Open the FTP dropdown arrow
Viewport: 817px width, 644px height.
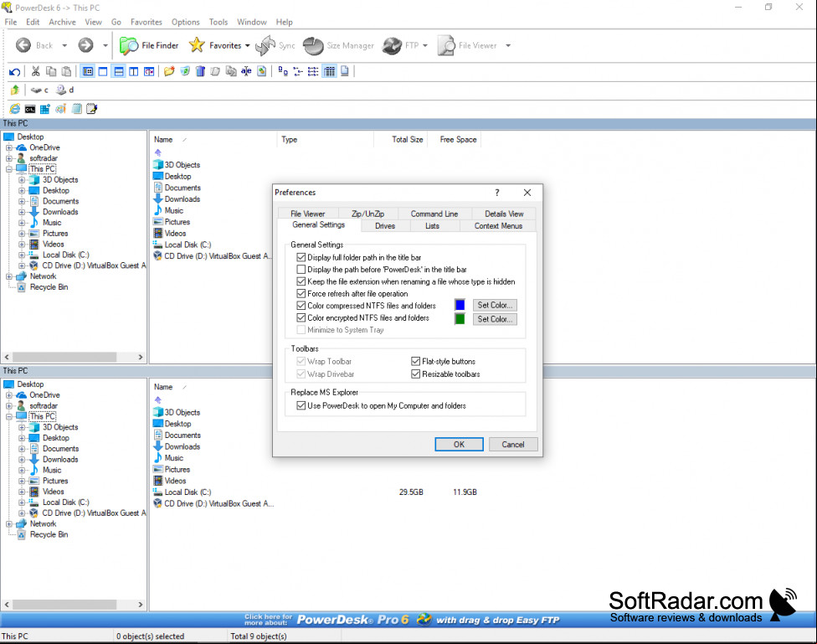point(425,45)
